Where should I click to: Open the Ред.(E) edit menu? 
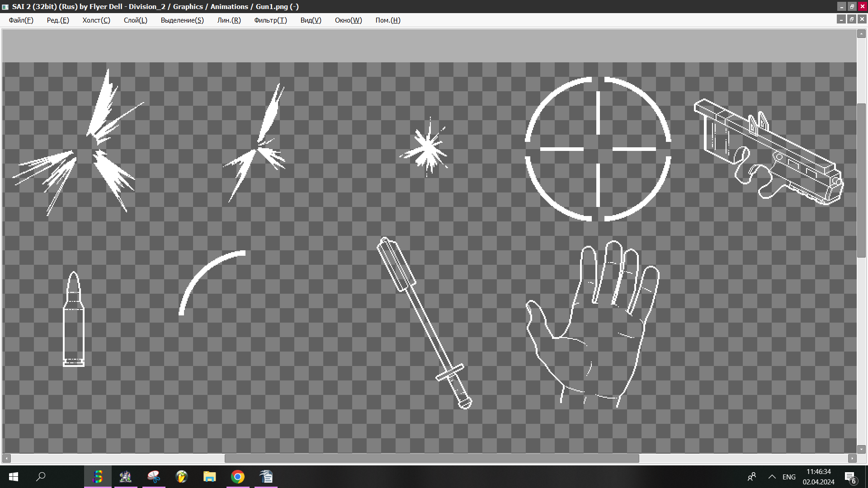point(58,20)
